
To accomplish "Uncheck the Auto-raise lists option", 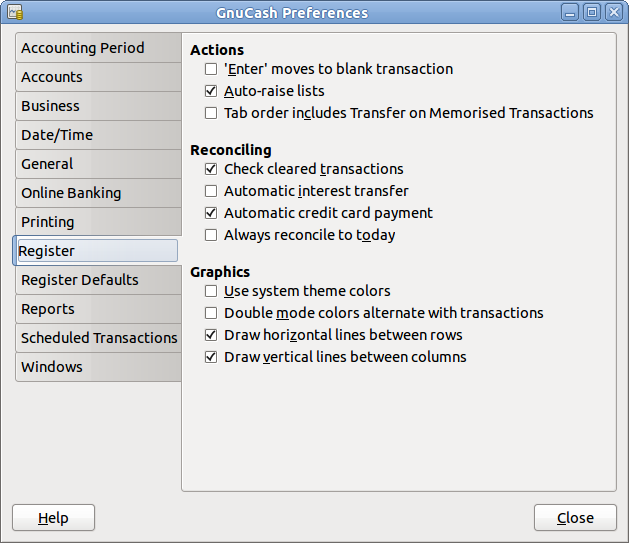I will pyautogui.click(x=211, y=91).
